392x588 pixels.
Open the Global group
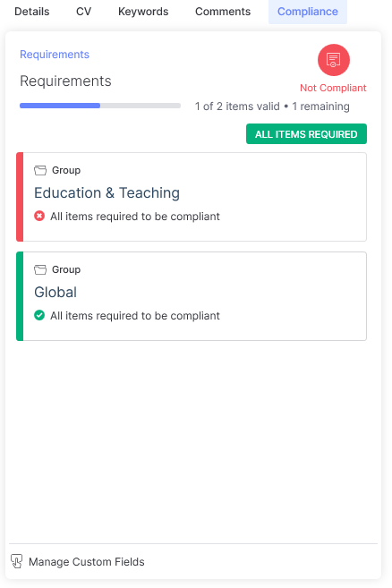55,292
